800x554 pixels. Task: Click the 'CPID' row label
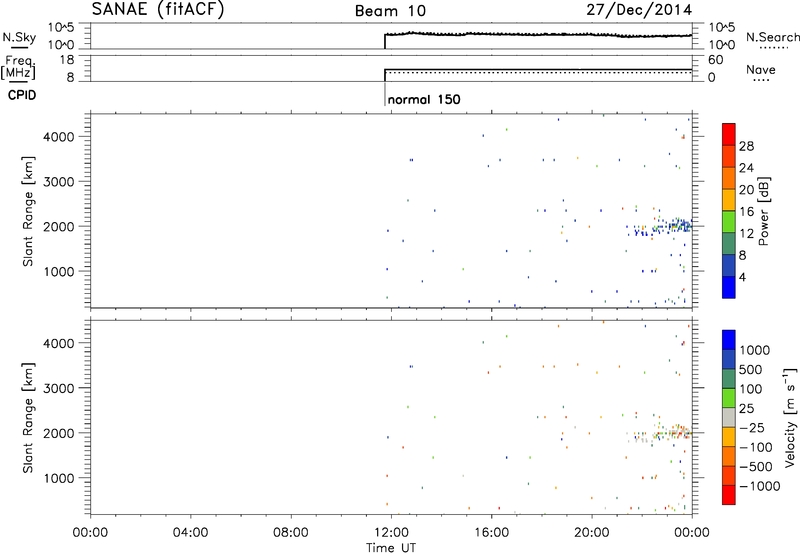click(x=22, y=95)
